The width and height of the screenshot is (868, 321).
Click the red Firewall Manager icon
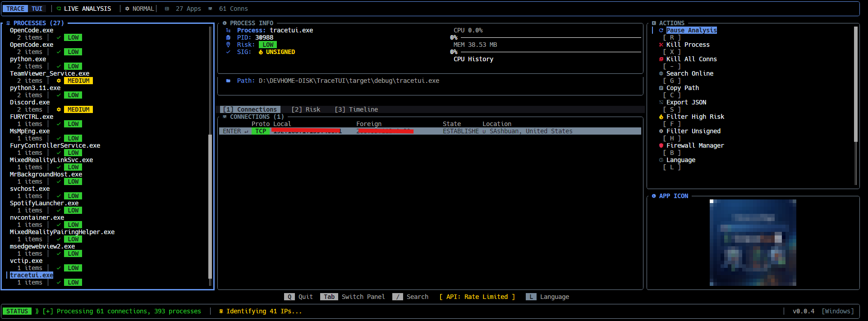tap(661, 146)
